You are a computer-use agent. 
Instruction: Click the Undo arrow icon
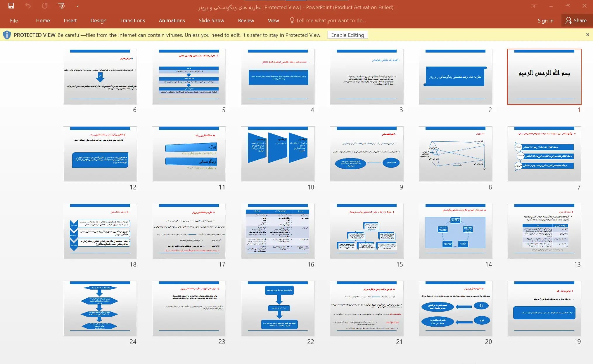pos(28,6)
